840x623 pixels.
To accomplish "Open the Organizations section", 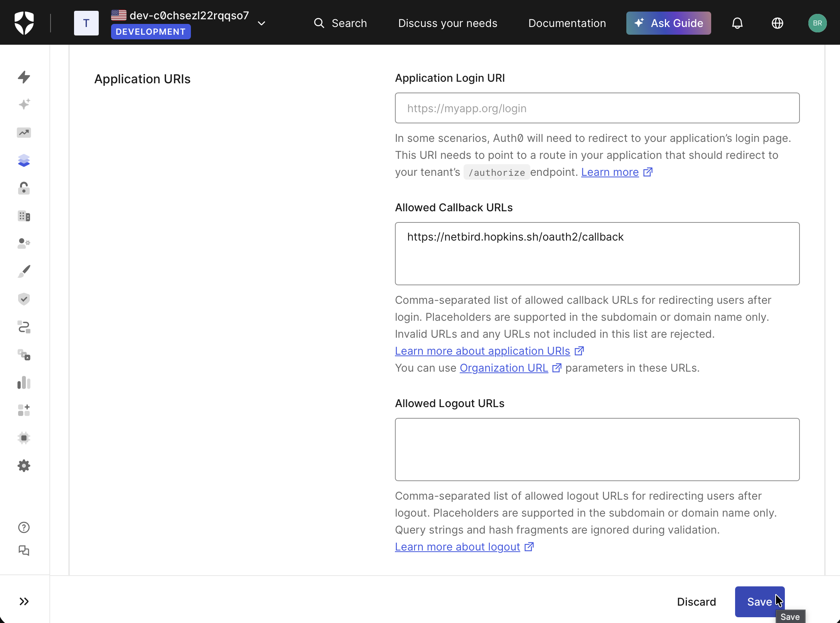I will pos(24,216).
